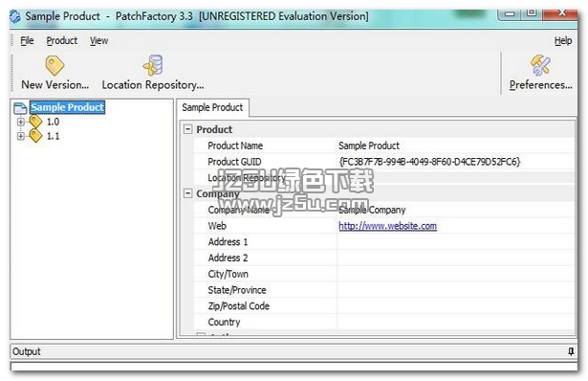Click the tag icon for version 1.0
This screenshot has height=381, width=588.
click(x=35, y=122)
